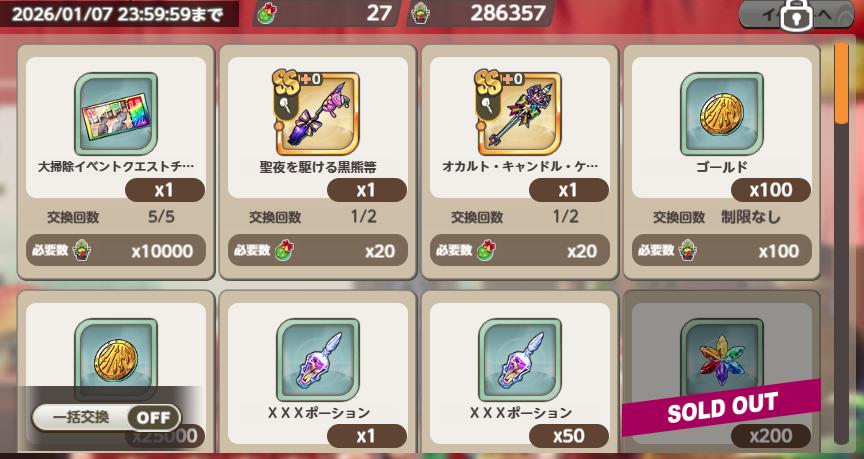Select the cleaning event quest ticket icon
This screenshot has width=864, height=459.
coord(116,114)
